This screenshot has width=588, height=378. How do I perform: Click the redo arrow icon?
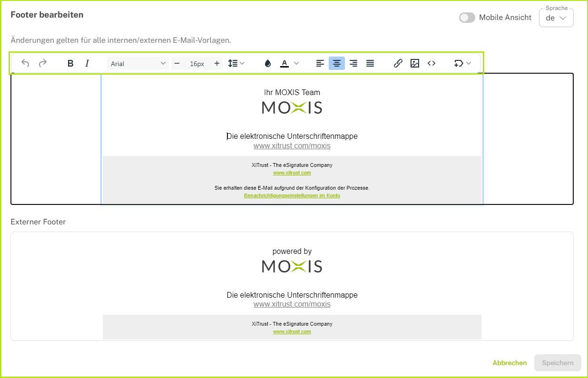pyautogui.click(x=43, y=63)
